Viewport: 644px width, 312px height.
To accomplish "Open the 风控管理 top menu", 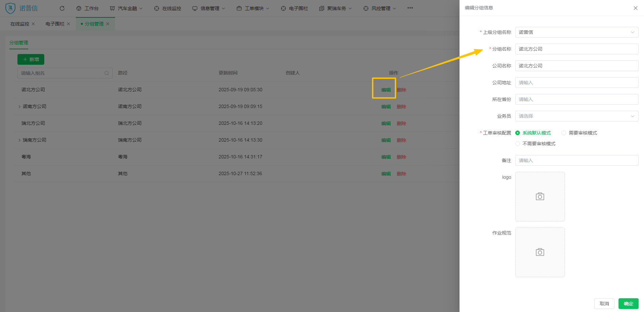I will (380, 8).
